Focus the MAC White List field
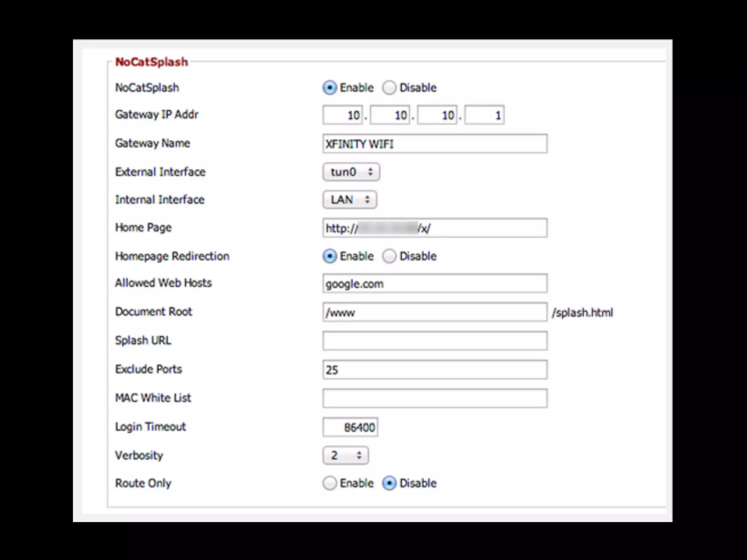The height and width of the screenshot is (560, 747). (434, 398)
